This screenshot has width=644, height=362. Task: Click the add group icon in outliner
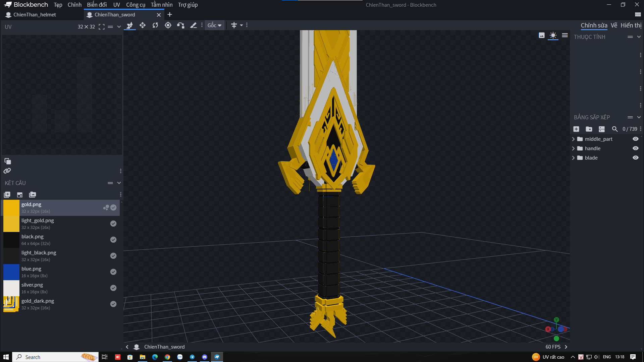589,129
